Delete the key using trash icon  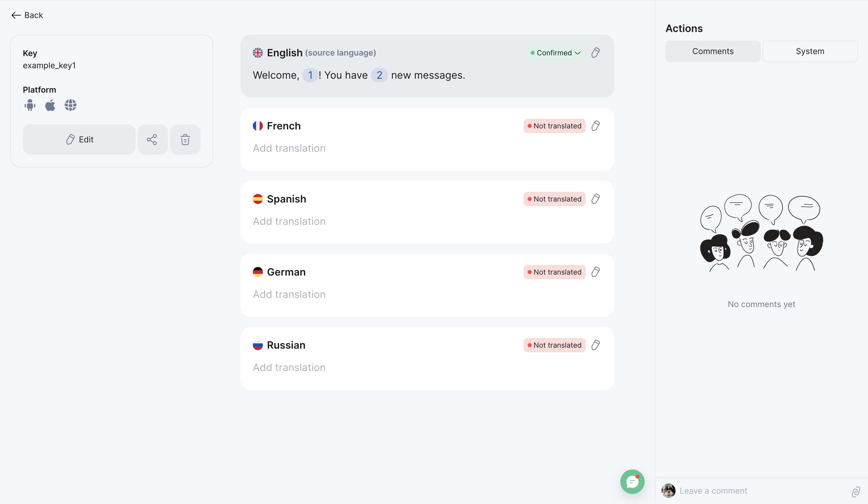185,140
